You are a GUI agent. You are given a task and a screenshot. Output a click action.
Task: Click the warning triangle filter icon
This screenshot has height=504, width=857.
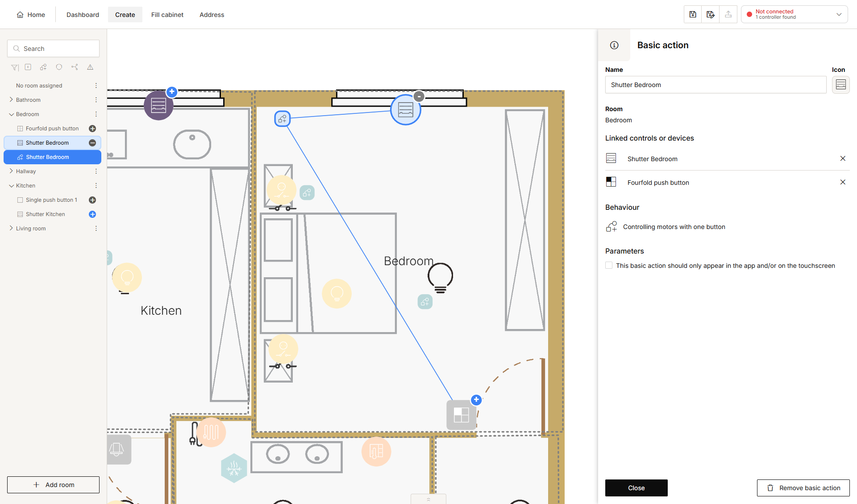[x=90, y=67]
